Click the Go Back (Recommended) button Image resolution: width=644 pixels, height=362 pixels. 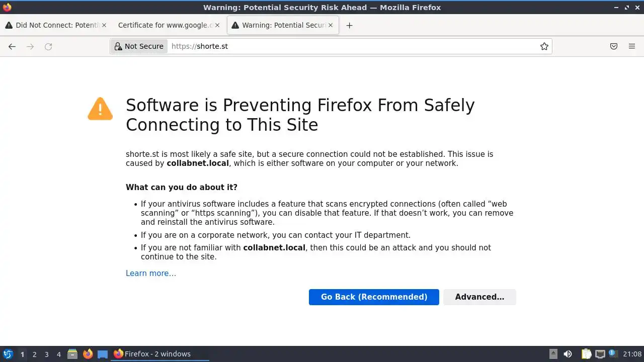tap(374, 297)
